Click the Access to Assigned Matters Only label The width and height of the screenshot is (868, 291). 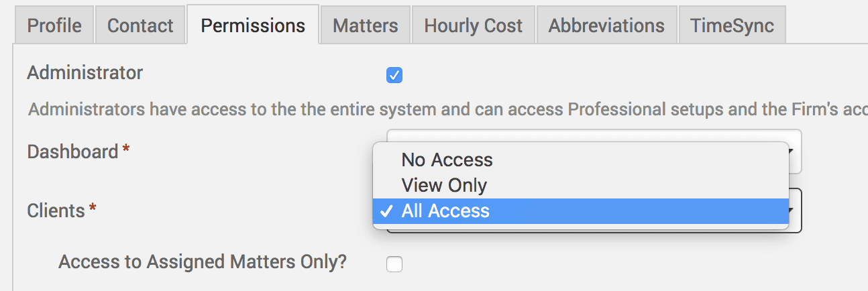point(203,261)
